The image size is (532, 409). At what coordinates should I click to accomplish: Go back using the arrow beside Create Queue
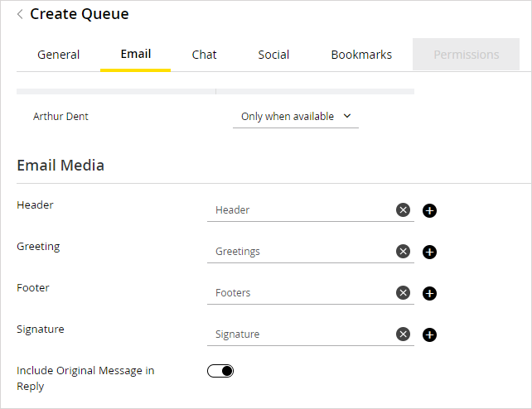tap(20, 14)
